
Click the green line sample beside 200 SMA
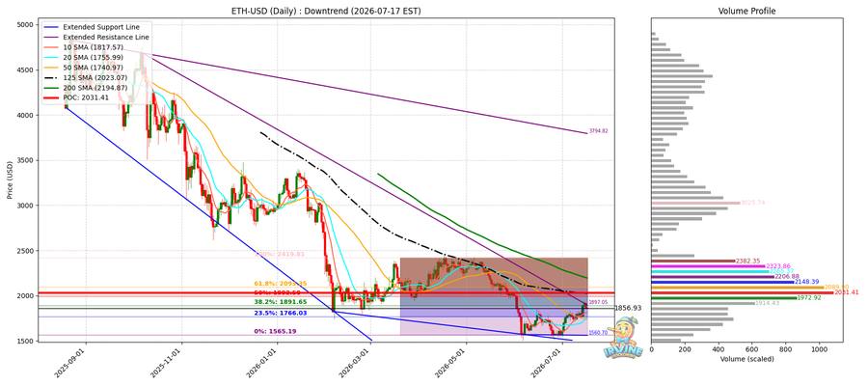click(51, 89)
